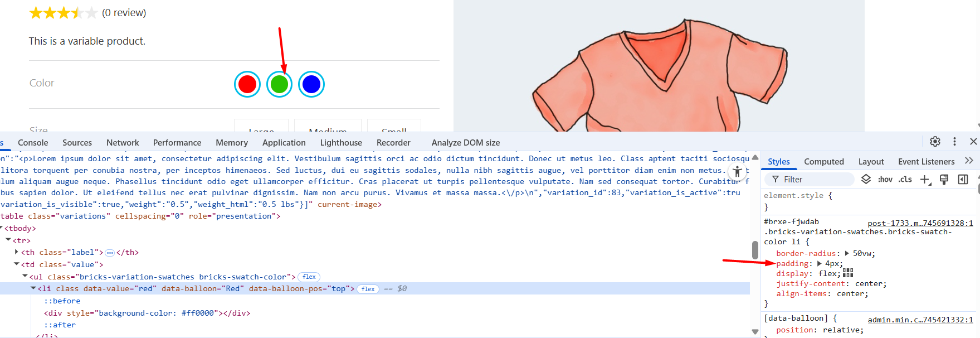980x338 pixels.
Task: Open DevTools settings gear
Action: pos(935,142)
